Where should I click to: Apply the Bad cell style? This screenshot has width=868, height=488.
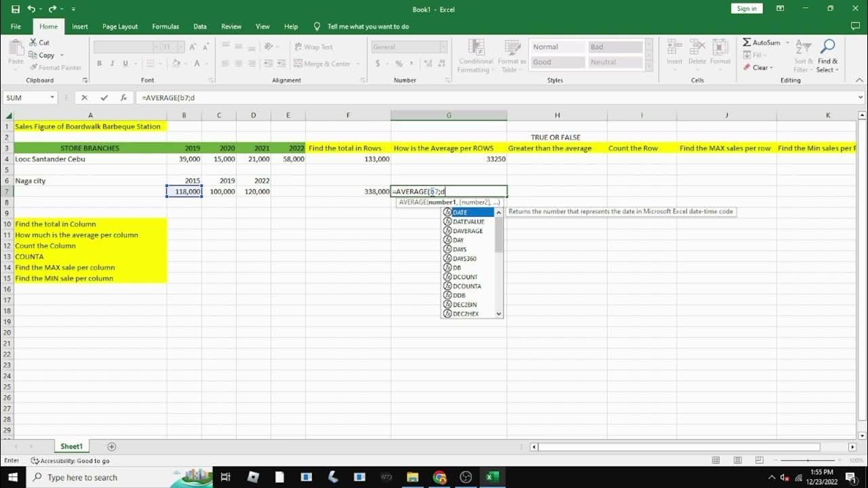click(615, 47)
